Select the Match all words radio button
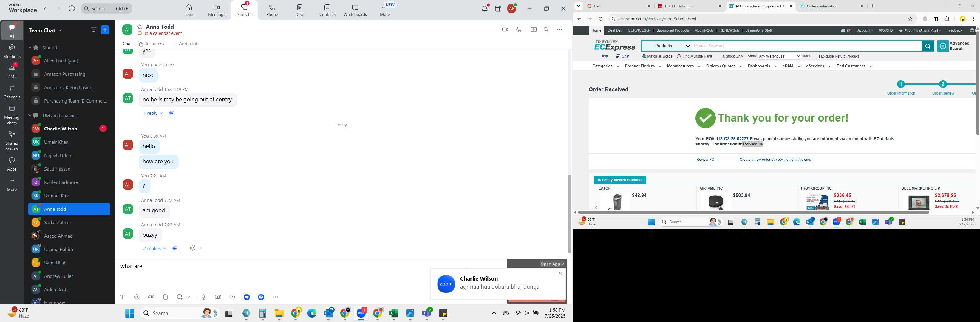This screenshot has height=322, width=980. tap(644, 56)
